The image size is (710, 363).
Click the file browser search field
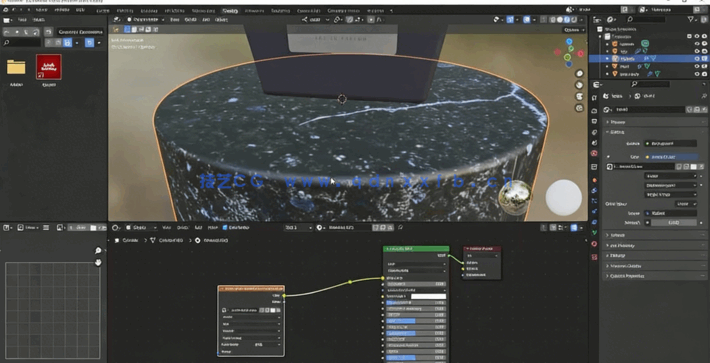(x=22, y=43)
